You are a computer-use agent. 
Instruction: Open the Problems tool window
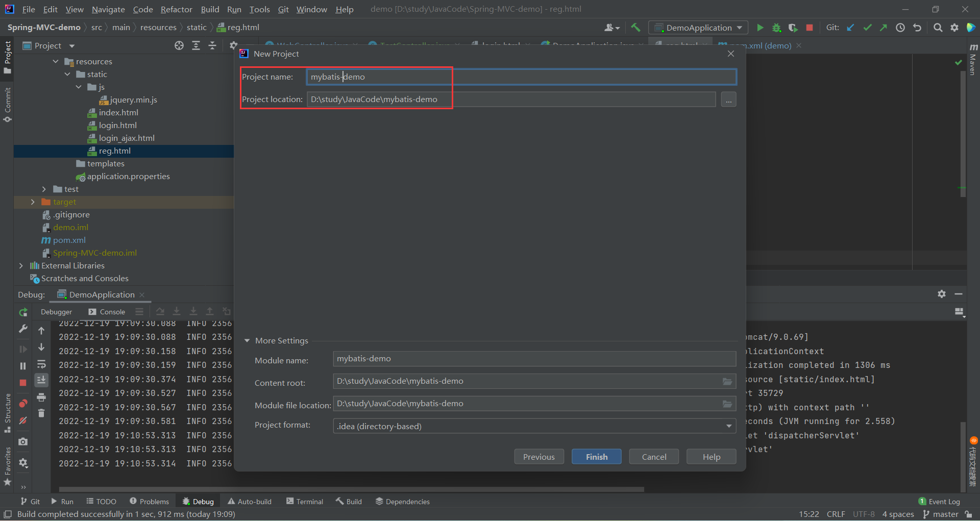click(149, 502)
